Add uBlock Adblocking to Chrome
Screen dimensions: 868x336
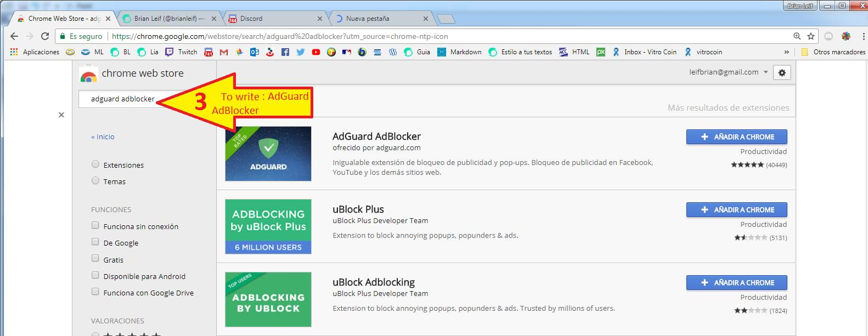click(736, 283)
